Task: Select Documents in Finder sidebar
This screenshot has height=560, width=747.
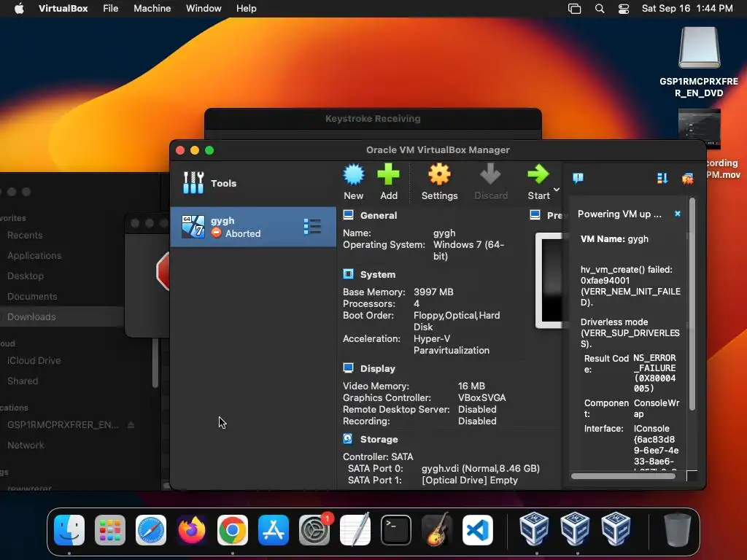Action: [32, 297]
